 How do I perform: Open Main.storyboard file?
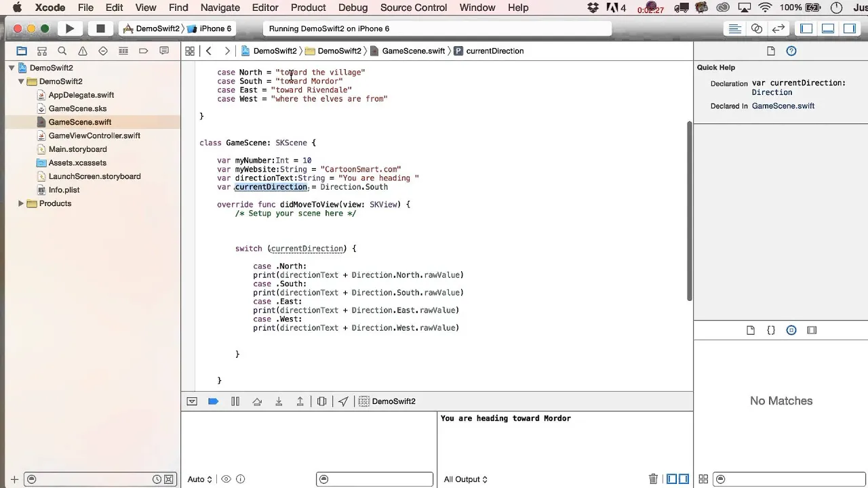[77, 149]
